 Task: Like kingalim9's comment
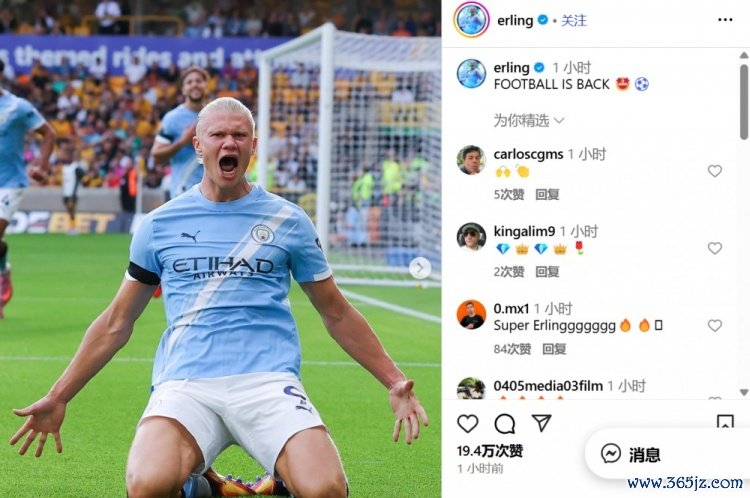(715, 248)
